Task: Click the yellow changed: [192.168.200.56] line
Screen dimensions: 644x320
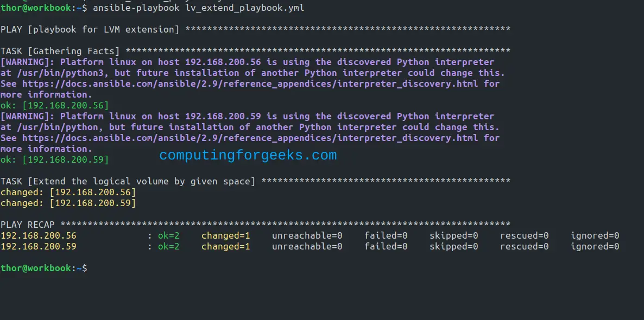Action: click(x=68, y=192)
